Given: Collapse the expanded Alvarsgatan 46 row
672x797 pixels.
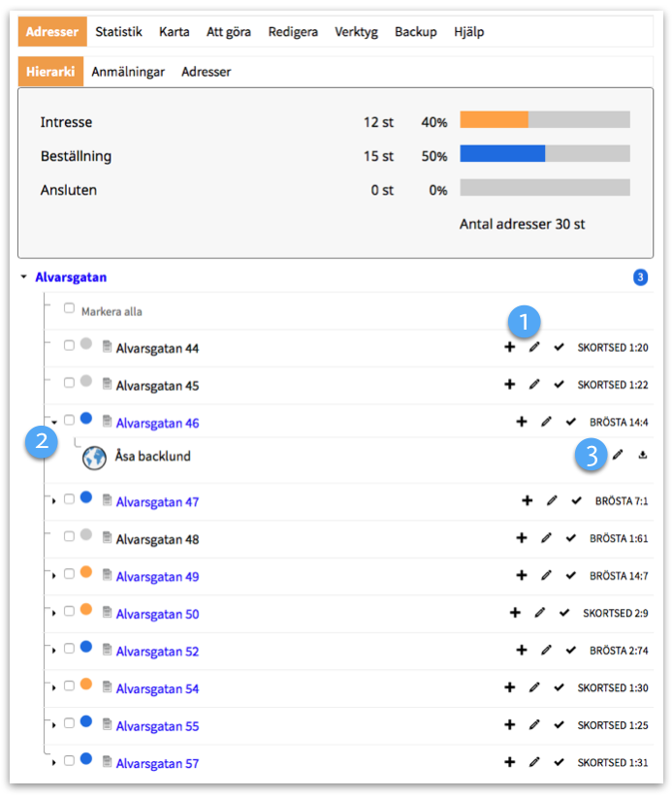Looking at the screenshot, I should pos(53,422).
